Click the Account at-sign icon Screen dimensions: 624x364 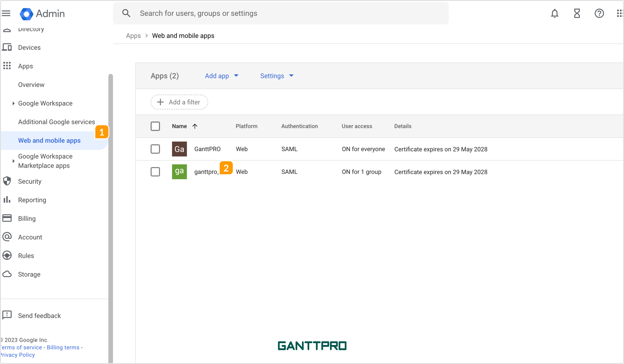7,237
